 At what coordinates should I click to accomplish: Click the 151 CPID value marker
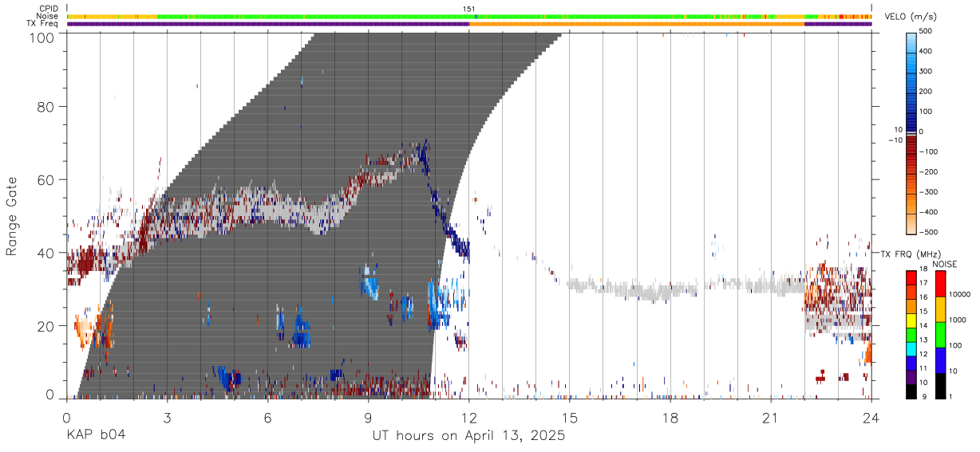click(x=469, y=9)
